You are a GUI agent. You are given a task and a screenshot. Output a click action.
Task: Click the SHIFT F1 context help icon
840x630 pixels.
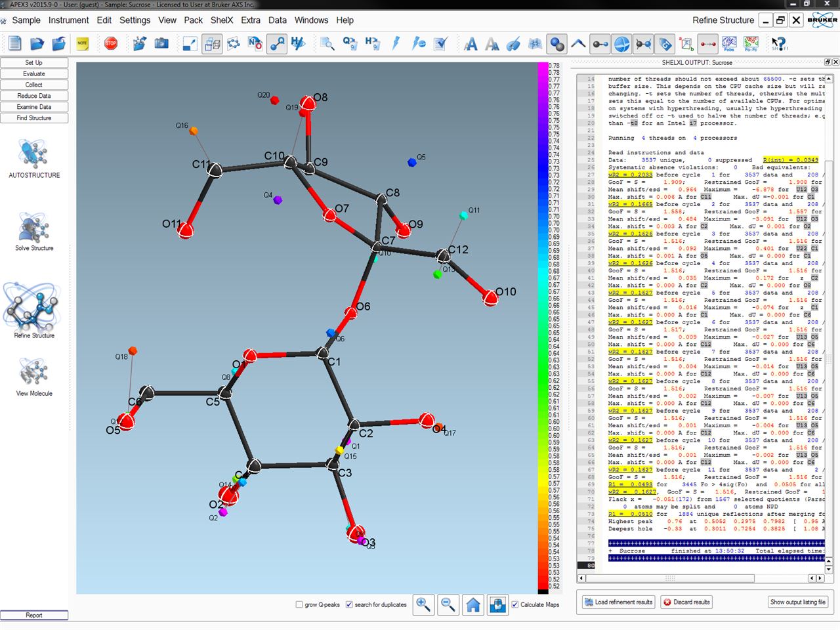[x=780, y=44]
